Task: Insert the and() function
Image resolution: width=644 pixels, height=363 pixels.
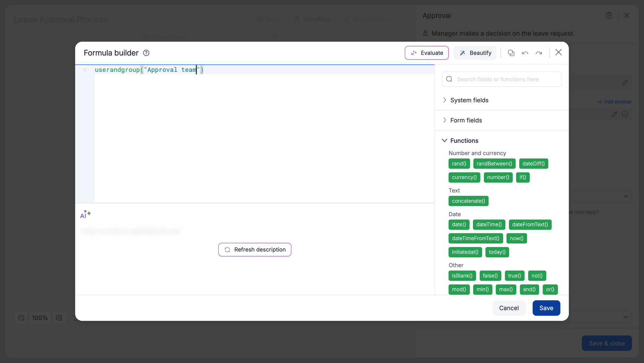Action: (529, 290)
